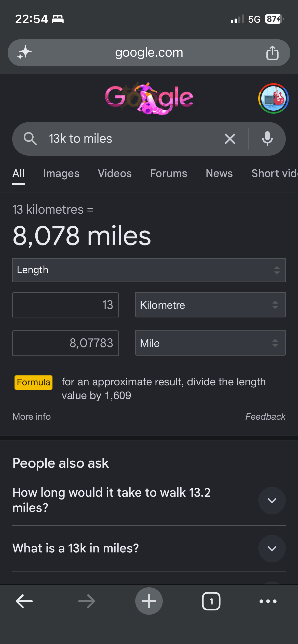Viewport: 298px width, 644px height.
Task: Tap the sparkle AI icon in address bar
Action: [x=24, y=53]
